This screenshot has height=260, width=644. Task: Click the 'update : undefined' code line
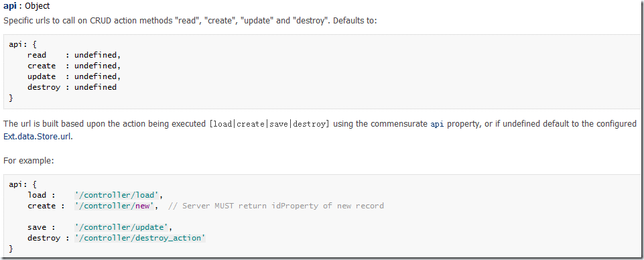coord(74,76)
